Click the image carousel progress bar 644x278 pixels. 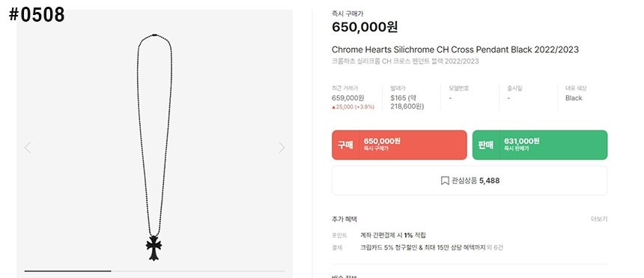tap(154, 271)
